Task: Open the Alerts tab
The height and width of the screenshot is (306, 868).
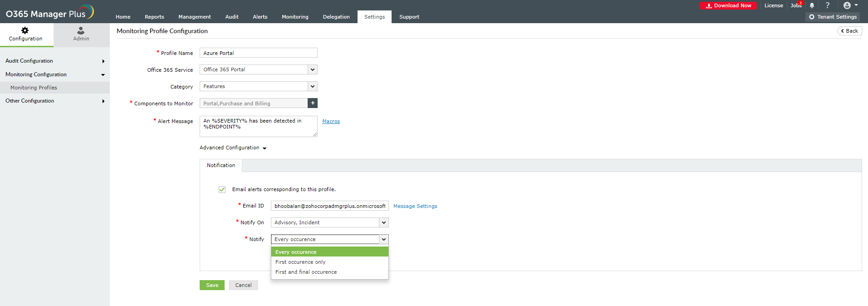Action: coord(260,17)
